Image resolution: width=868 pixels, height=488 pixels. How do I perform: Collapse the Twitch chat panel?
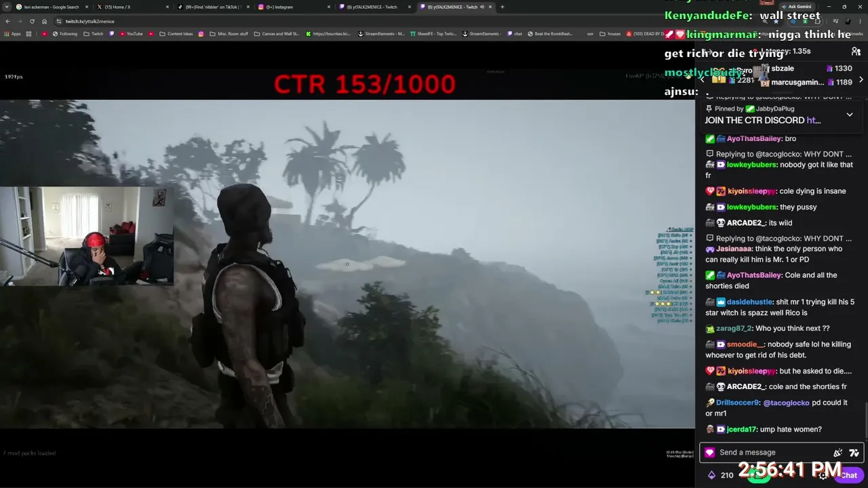(x=709, y=52)
